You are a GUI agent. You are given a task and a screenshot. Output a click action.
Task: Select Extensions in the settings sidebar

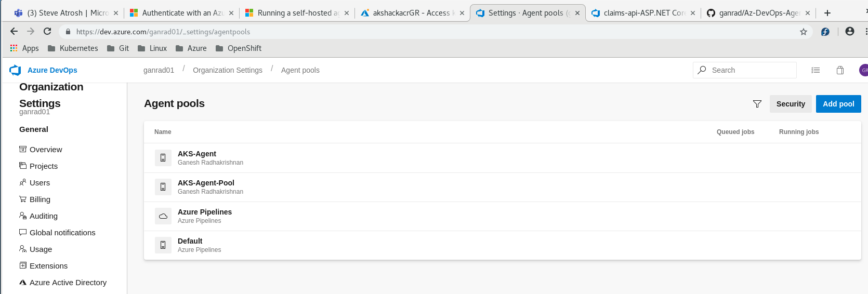[48, 266]
